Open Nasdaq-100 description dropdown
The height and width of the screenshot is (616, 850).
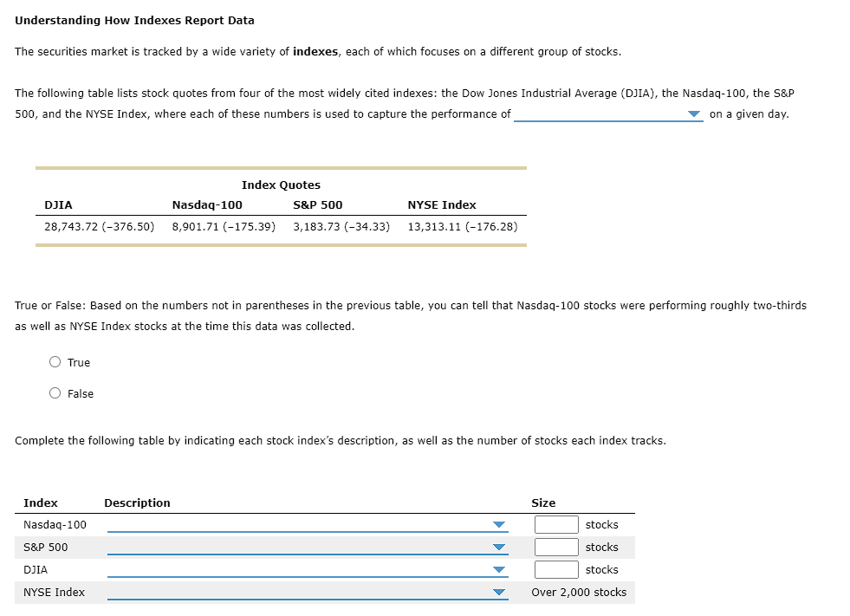pyautogui.click(x=308, y=524)
